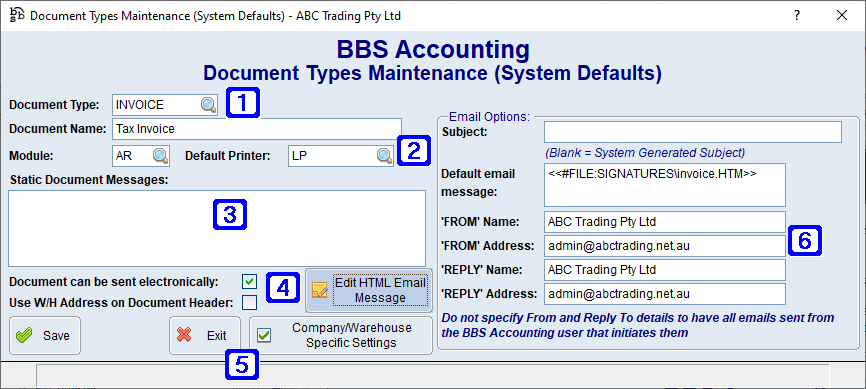The height and width of the screenshot is (389, 866).
Task: Toggle Document can be sent electronically checkbox
Action: coord(249,282)
